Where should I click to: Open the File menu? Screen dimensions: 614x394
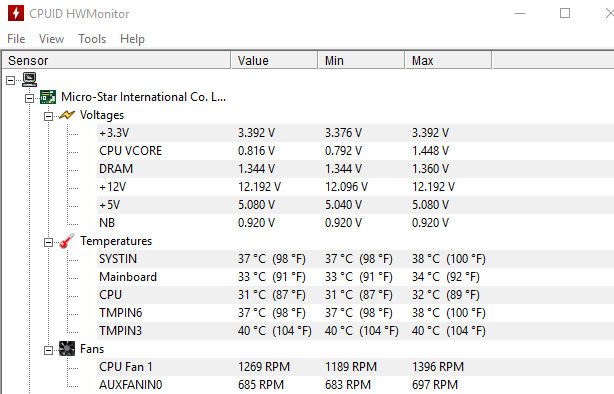(x=16, y=39)
